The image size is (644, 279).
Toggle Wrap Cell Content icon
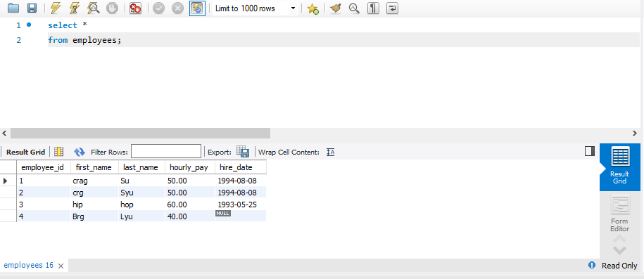pos(331,153)
